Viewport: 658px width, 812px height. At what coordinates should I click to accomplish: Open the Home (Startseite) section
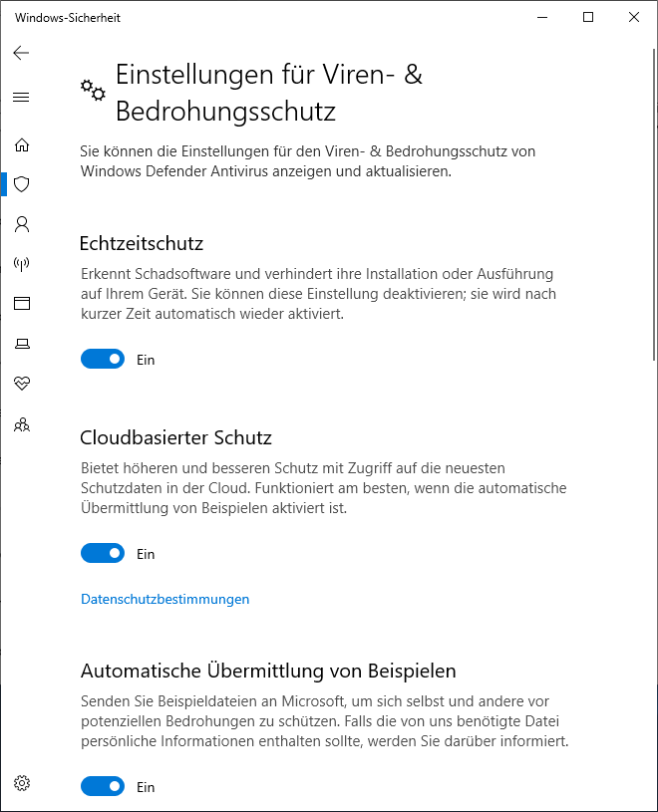coord(22,144)
